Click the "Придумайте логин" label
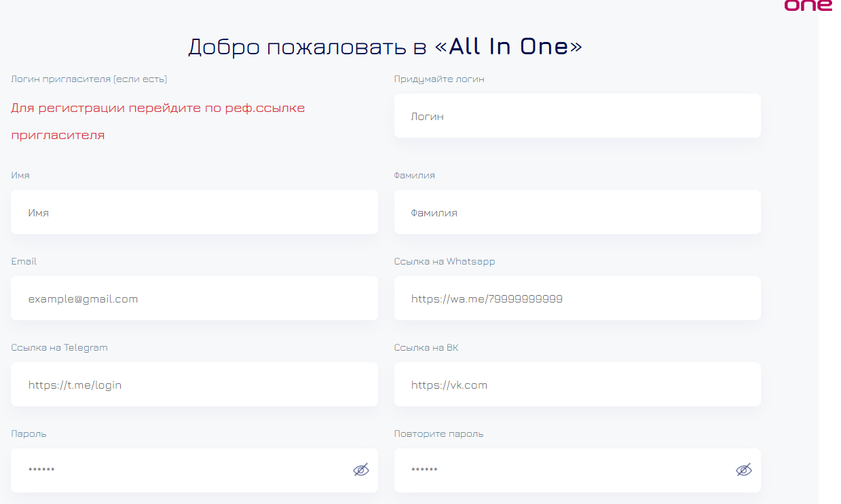 tap(439, 79)
